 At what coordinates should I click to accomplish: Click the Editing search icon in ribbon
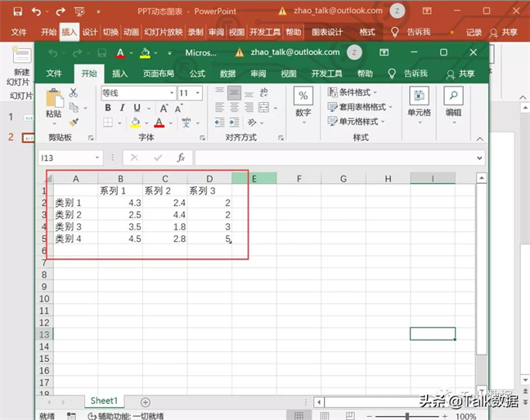[453, 96]
